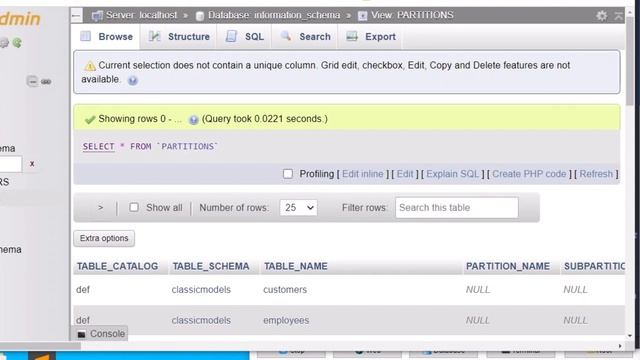The width and height of the screenshot is (640, 360).
Task: Click help icon next to Showing rows
Action: click(x=193, y=120)
